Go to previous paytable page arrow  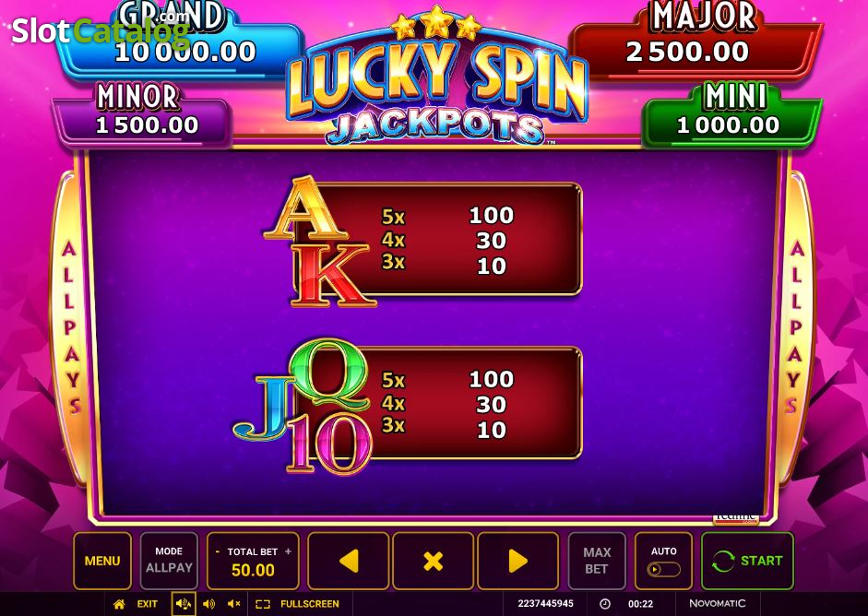point(348,562)
